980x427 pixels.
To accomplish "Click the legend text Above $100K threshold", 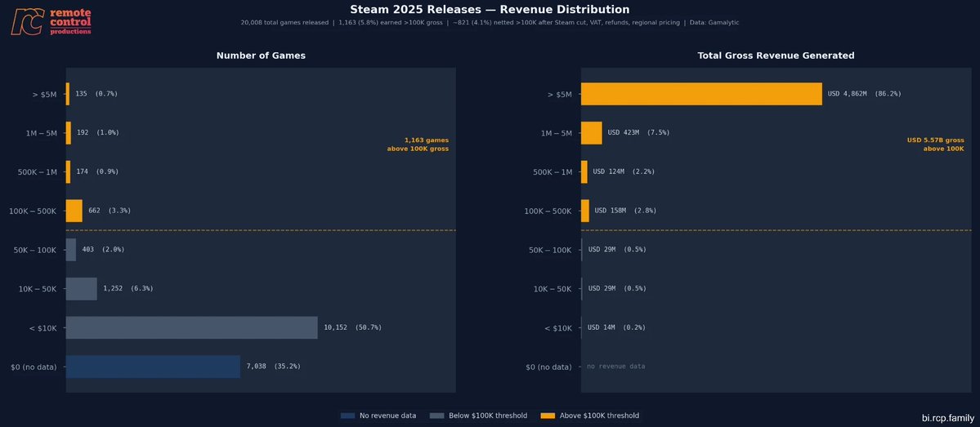I will (x=599, y=416).
